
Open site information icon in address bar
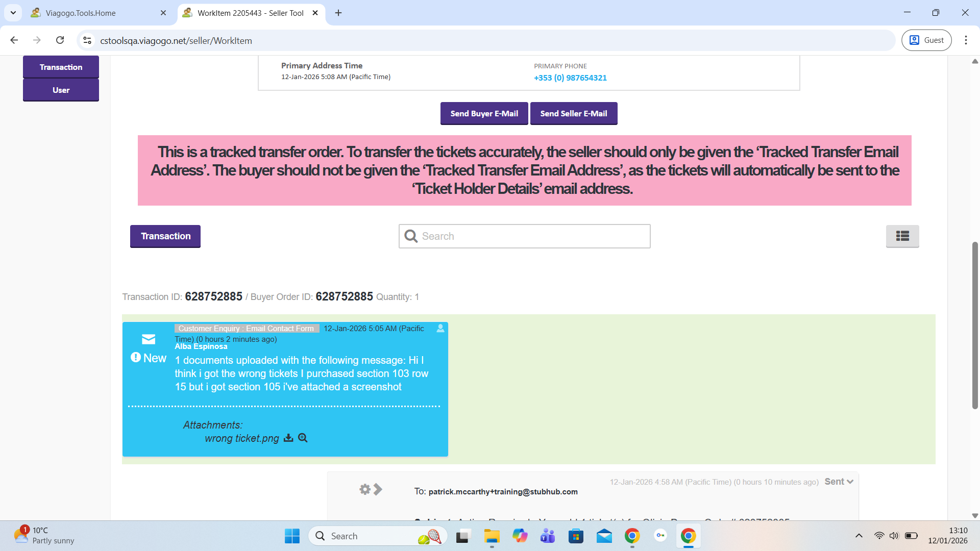coord(87,40)
